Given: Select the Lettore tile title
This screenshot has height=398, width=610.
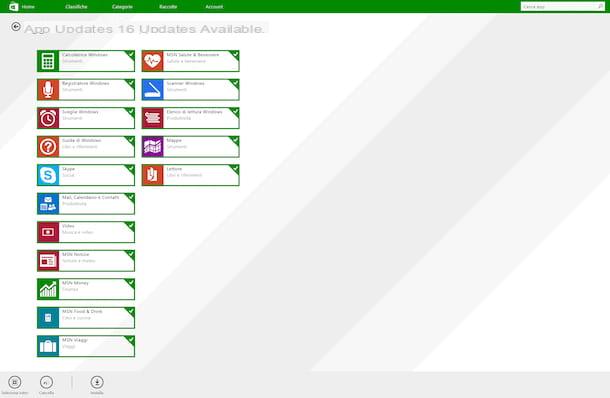Looking at the screenshot, I should coord(174,169).
